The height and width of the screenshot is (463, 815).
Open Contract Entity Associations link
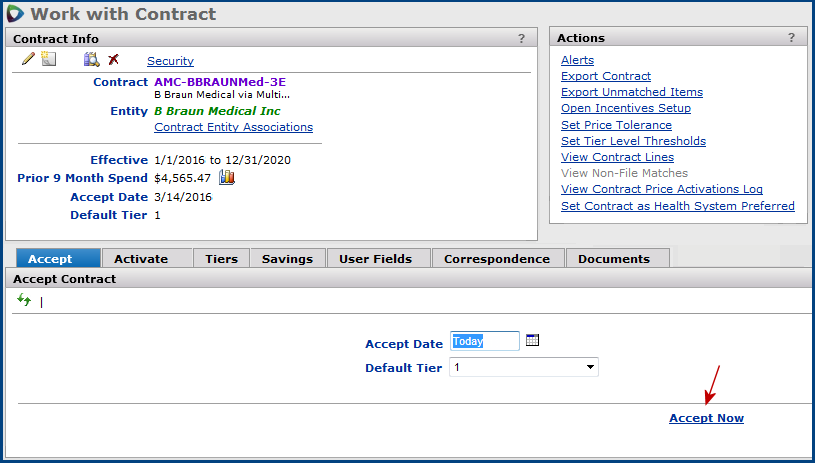click(x=233, y=127)
